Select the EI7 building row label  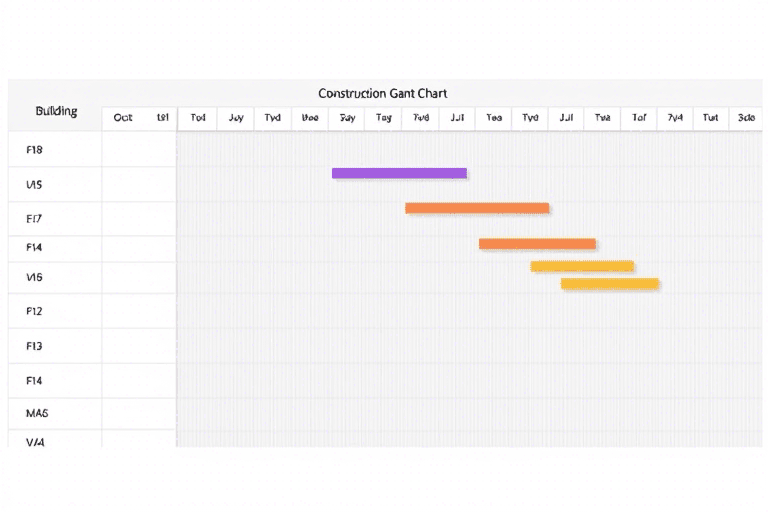click(x=34, y=218)
